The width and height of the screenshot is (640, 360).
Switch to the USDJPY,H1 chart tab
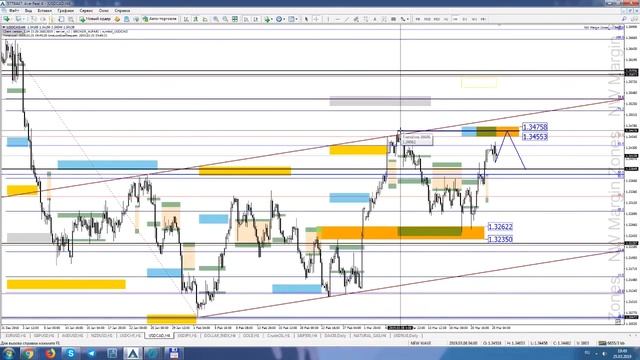pyautogui.click(x=187, y=336)
